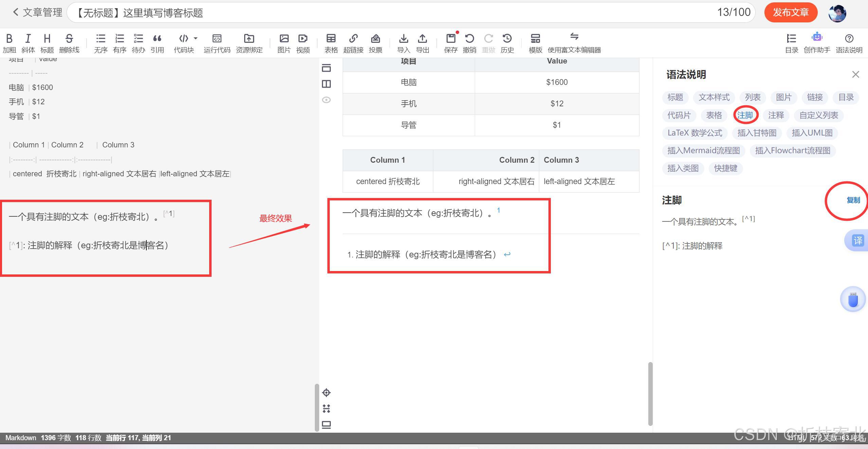868x449 pixels.
Task: Select the 插入类图 tab
Action: coord(683,168)
